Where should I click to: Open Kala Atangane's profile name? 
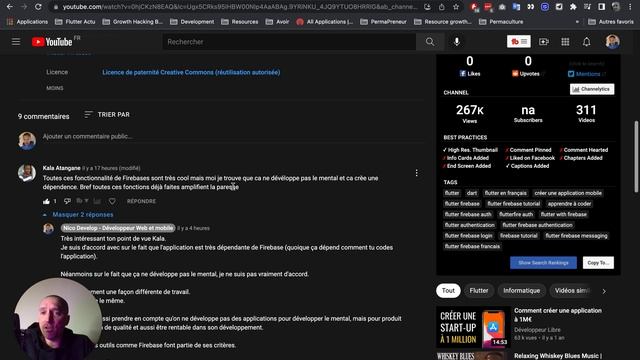click(62, 168)
